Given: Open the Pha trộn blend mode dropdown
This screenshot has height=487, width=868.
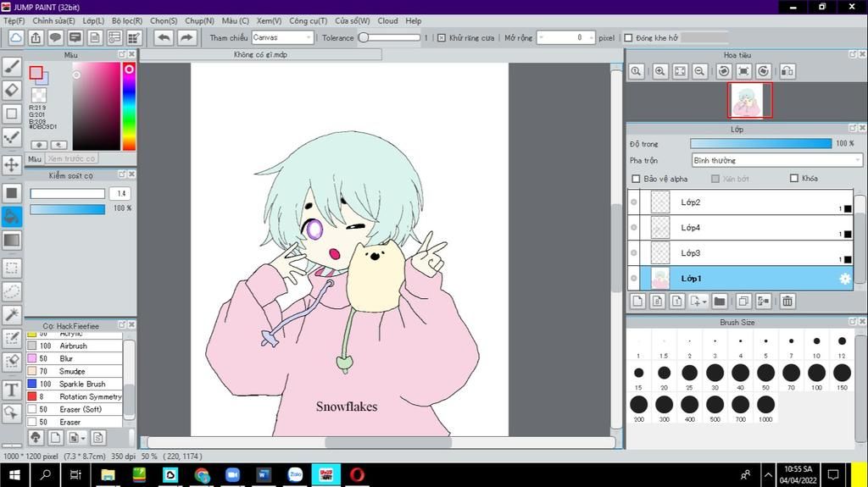Looking at the screenshot, I should tap(776, 160).
